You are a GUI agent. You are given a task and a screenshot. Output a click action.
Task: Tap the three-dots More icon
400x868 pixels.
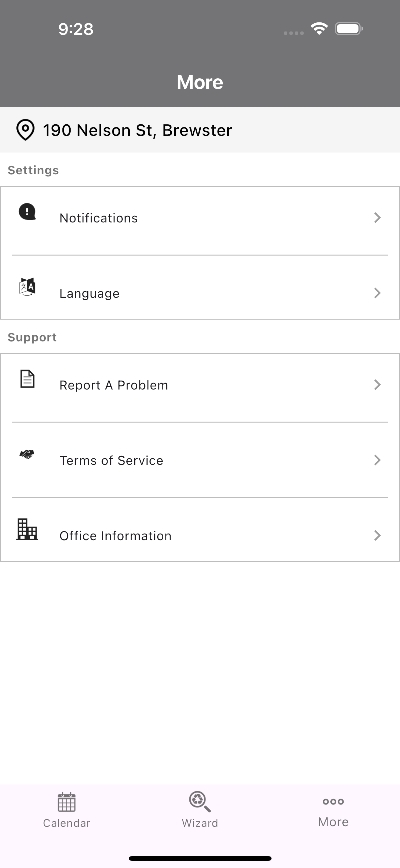click(333, 802)
